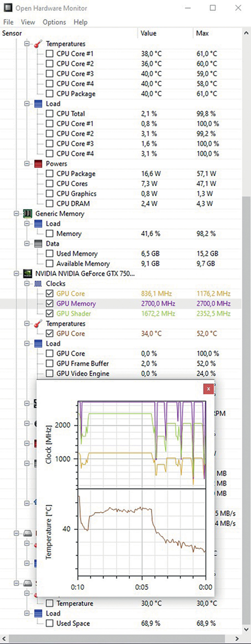
Task: Click the thermometer icon beside CPU Temperatures
Action: pyautogui.click(x=38, y=44)
